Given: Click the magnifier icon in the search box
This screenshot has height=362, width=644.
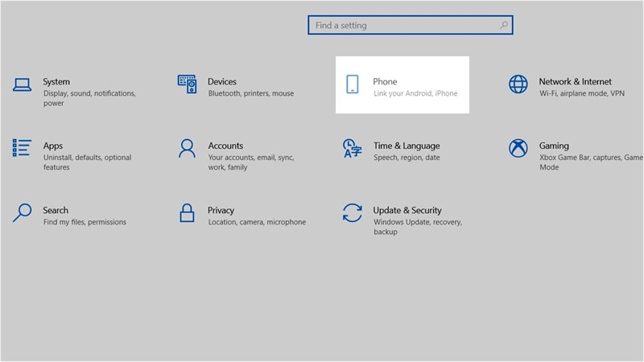Looking at the screenshot, I should [504, 26].
